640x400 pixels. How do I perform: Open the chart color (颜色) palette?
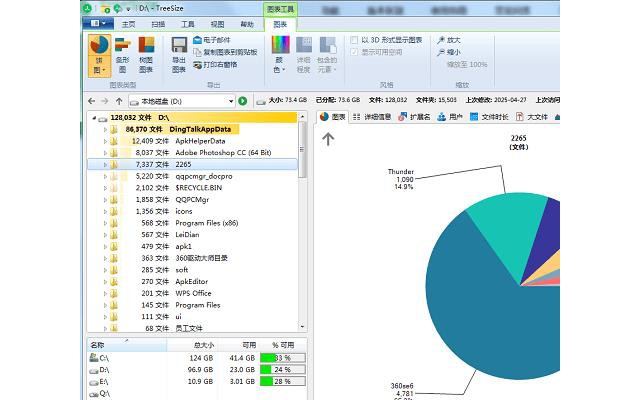click(280, 55)
